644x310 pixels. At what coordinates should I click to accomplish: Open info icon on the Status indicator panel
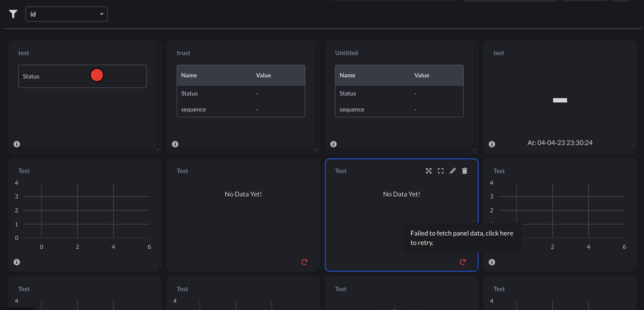pyautogui.click(x=17, y=144)
